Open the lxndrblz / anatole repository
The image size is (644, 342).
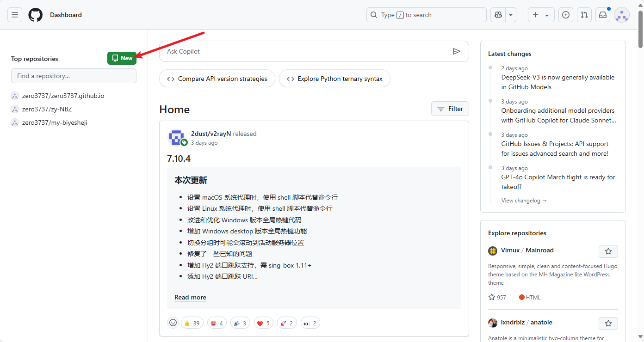click(526, 322)
